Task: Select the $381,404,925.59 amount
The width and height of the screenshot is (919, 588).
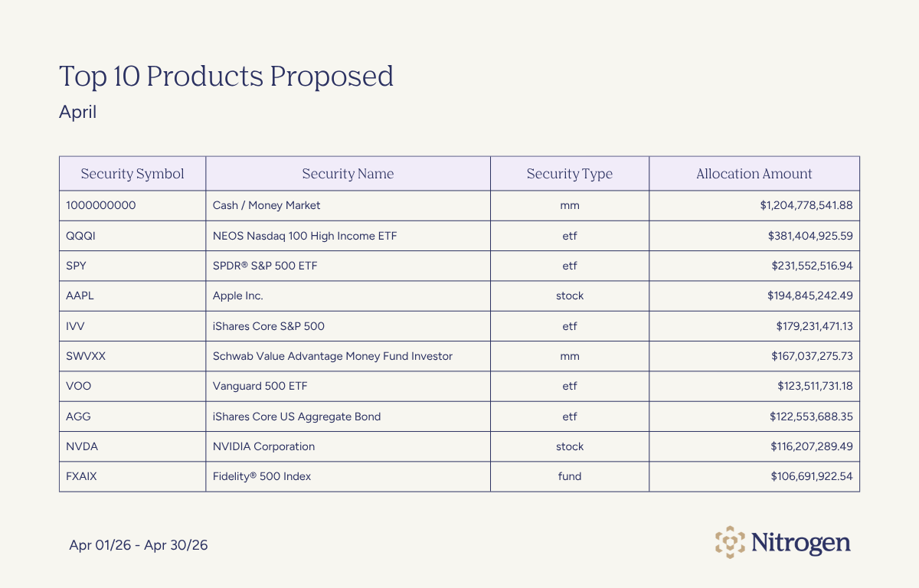Action: click(810, 236)
